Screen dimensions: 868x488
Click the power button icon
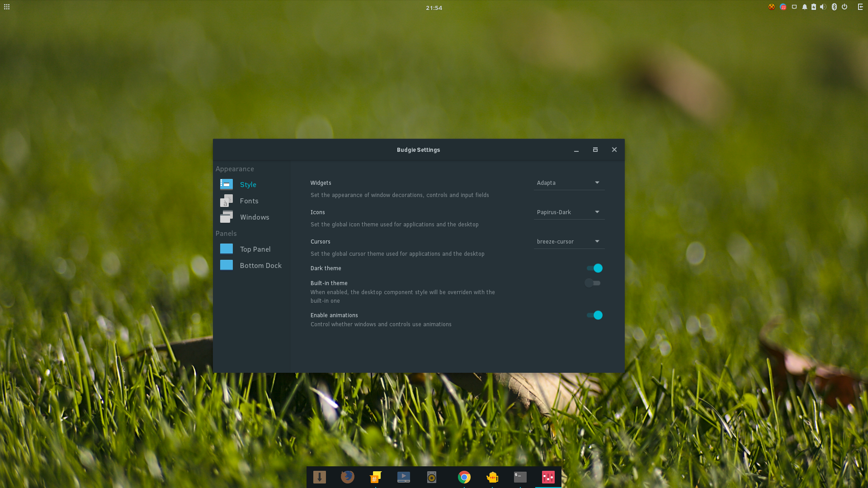[x=844, y=7]
